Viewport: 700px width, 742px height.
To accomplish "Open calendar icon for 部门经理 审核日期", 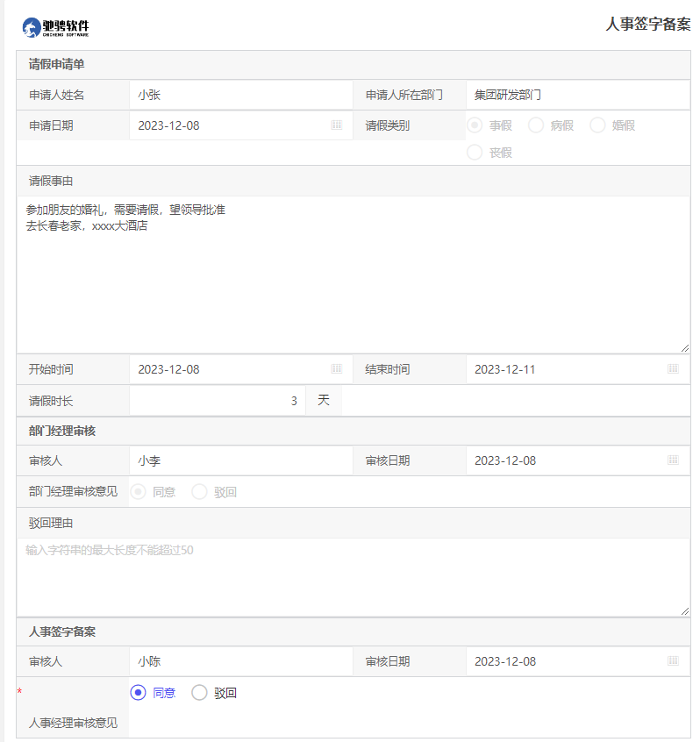I will tap(673, 460).
